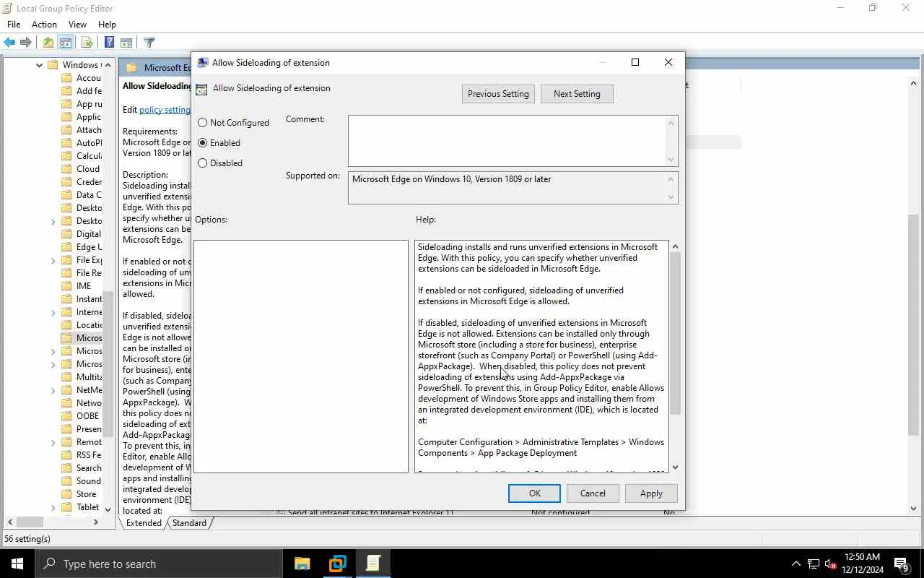This screenshot has width=924, height=578.
Task: Click the Previous Setting button
Action: coord(498,94)
